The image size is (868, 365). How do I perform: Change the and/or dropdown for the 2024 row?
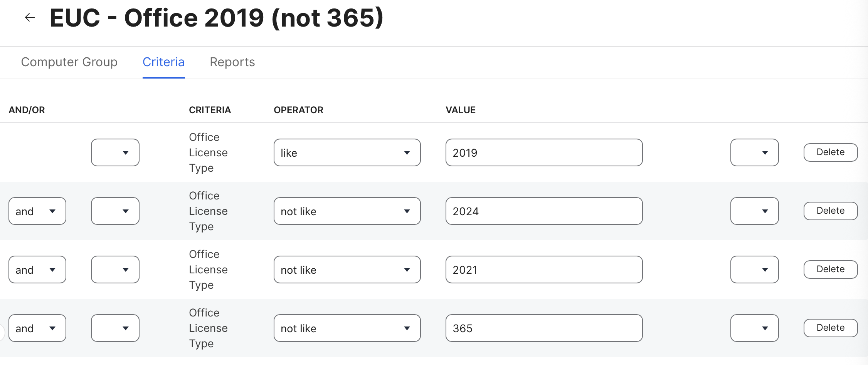click(37, 211)
